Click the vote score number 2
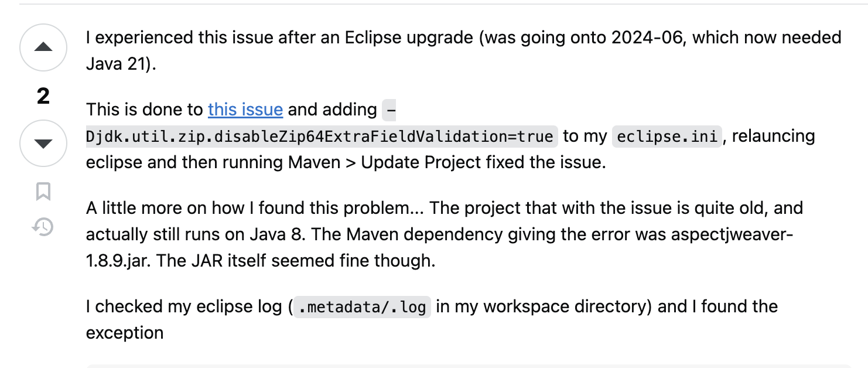 coord(43,96)
